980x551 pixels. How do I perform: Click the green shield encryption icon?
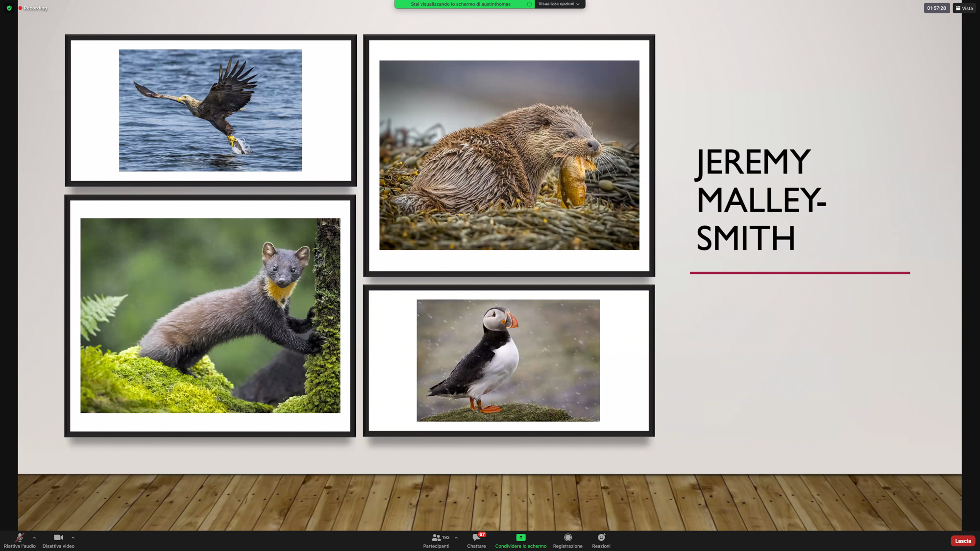(x=9, y=8)
